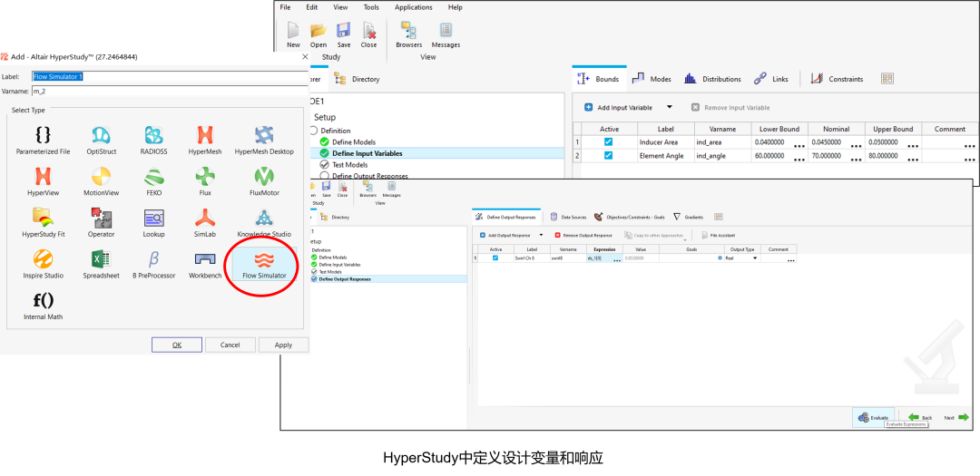Choose the Spreadsheet model type
The width and height of the screenshot is (980, 476).
(x=102, y=264)
